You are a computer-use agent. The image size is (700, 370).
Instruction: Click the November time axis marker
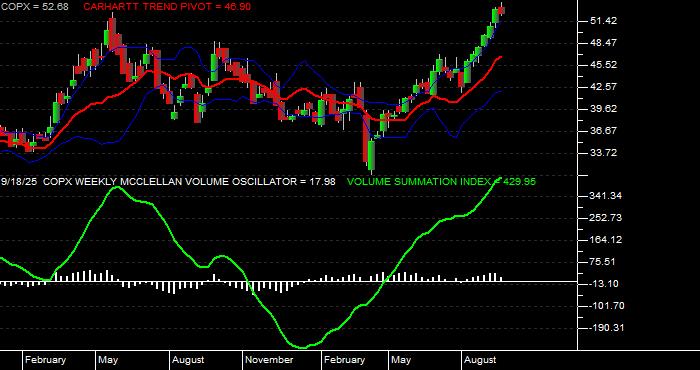coord(270,360)
